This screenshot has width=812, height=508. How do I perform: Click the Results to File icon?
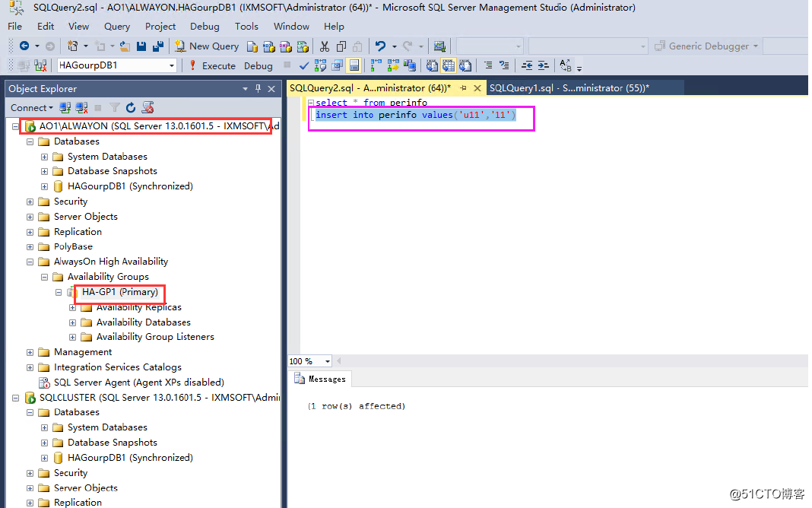point(465,65)
